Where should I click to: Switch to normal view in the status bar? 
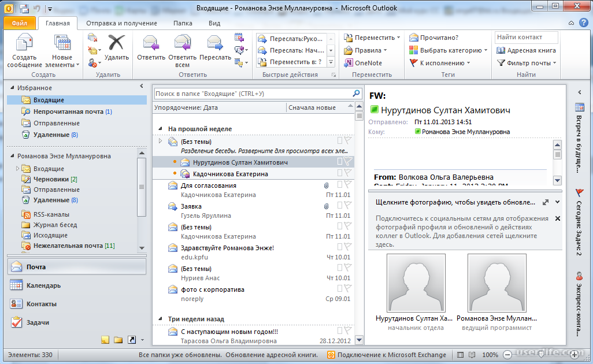460,355
